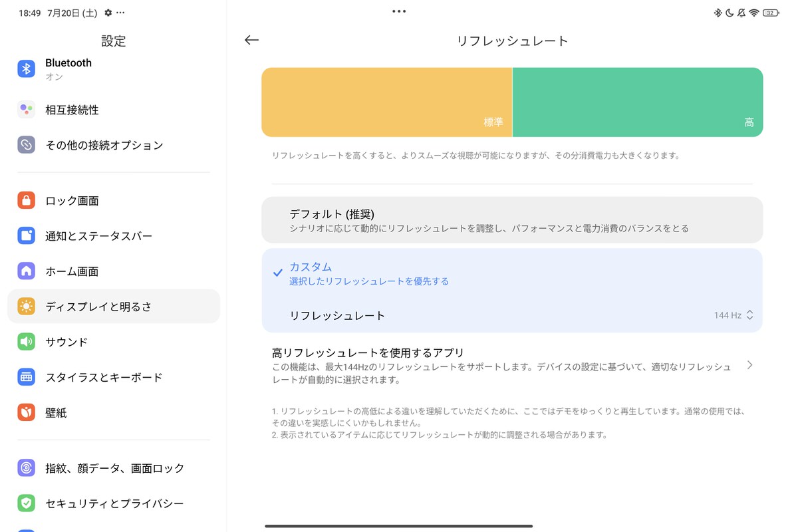Open セキュリティとプライバシー menu item
798x532 pixels.
113,503
